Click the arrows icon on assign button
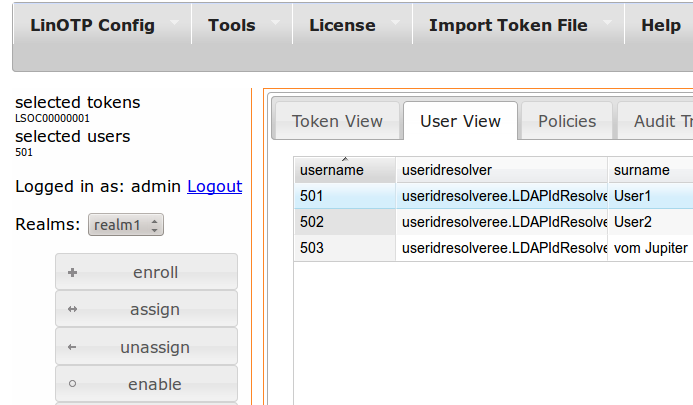 click(72, 310)
